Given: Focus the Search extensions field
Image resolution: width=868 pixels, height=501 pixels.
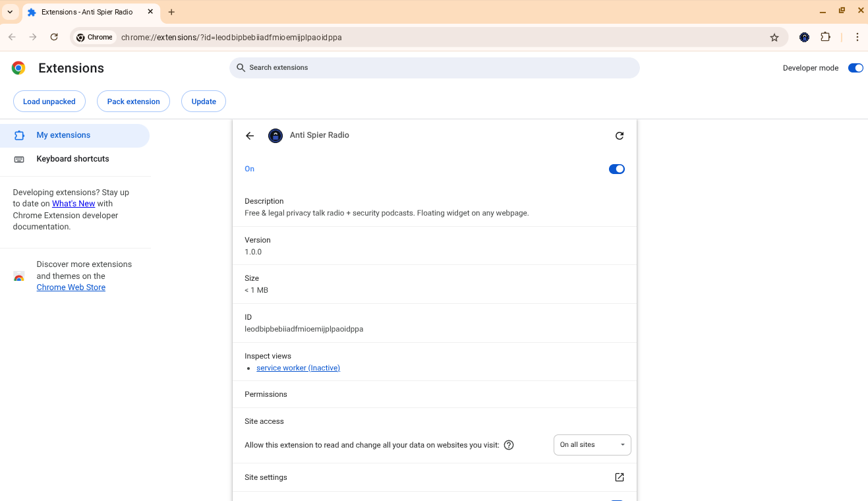Looking at the screenshot, I should (434, 67).
